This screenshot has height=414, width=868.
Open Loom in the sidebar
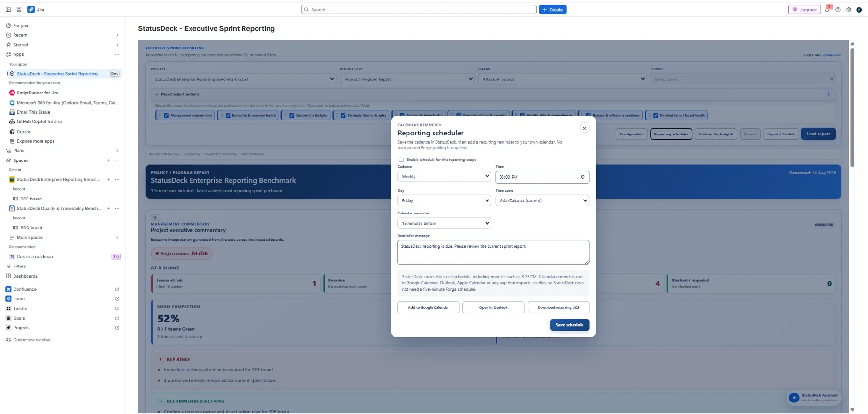(19, 299)
